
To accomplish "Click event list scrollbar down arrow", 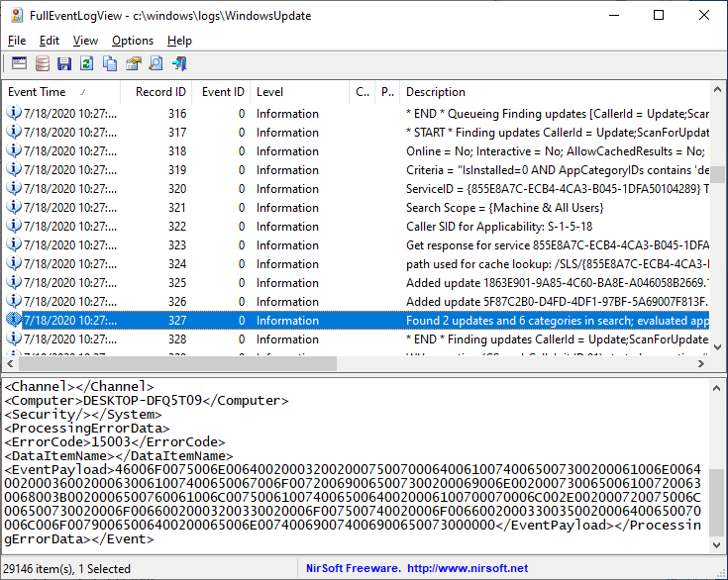I will (717, 347).
